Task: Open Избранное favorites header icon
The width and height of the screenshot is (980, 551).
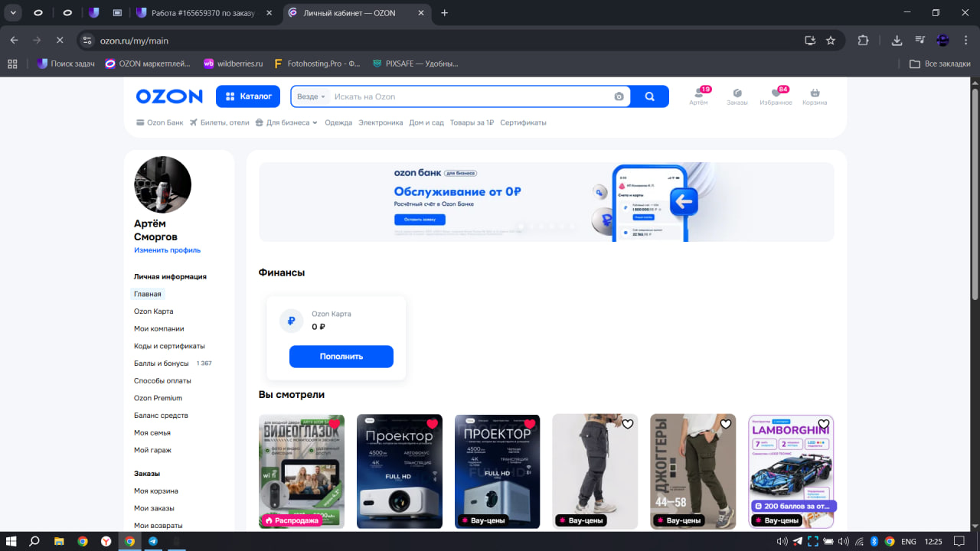Action: coord(776,96)
